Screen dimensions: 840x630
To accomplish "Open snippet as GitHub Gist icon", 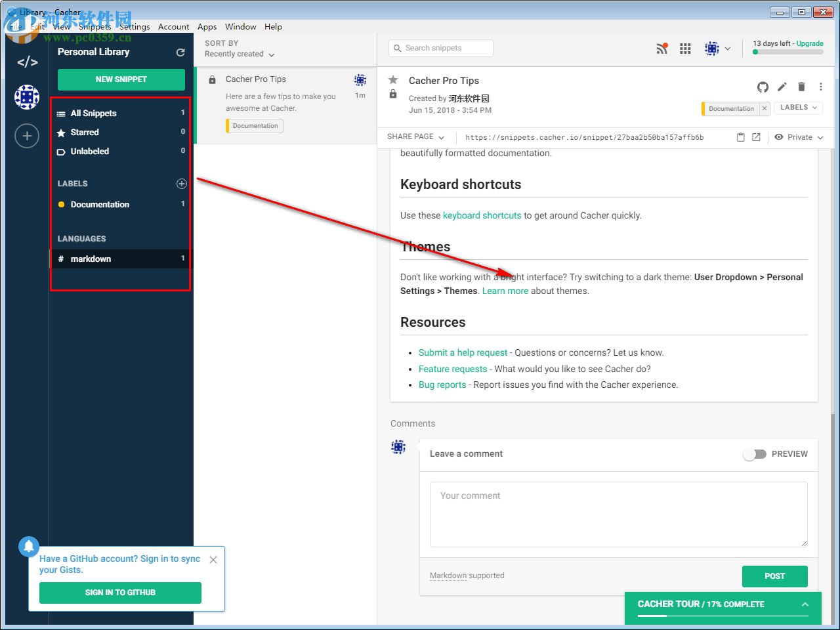I will point(763,87).
